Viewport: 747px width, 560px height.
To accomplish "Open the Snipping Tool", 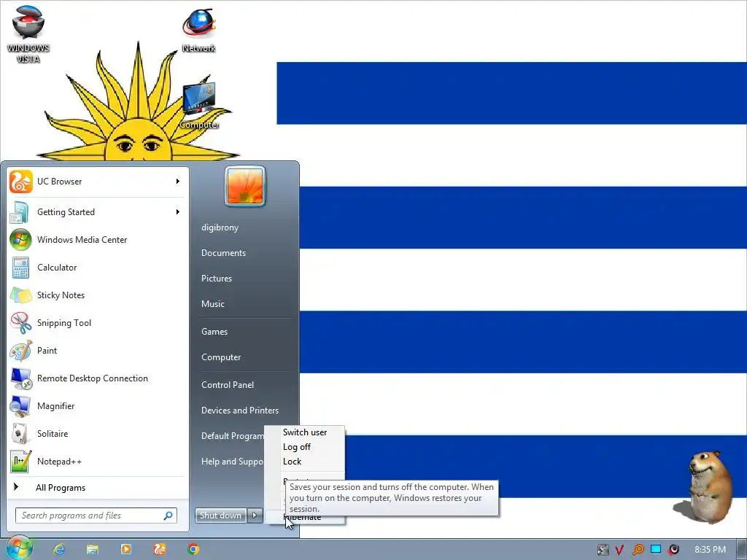I will pos(97,323).
